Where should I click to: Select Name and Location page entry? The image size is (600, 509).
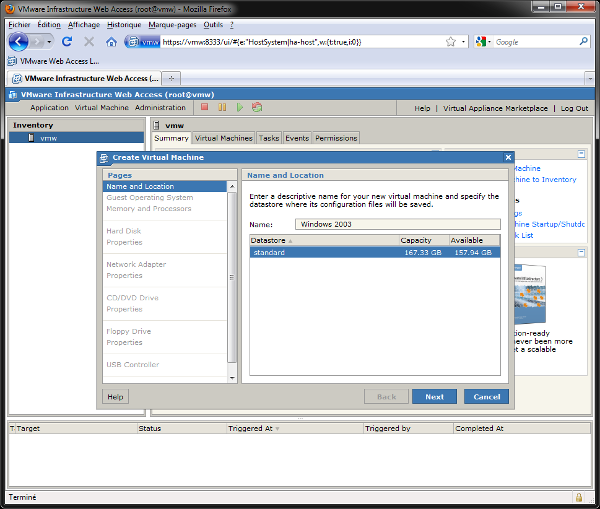click(x=165, y=186)
